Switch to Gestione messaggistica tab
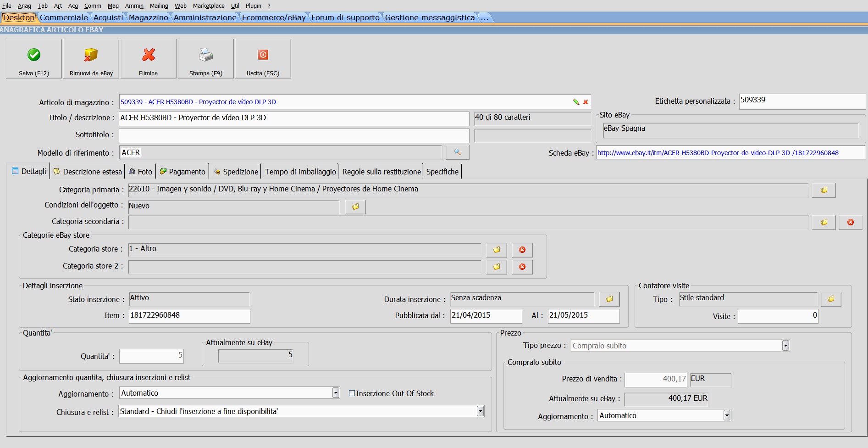This screenshot has height=448, width=868. (430, 17)
